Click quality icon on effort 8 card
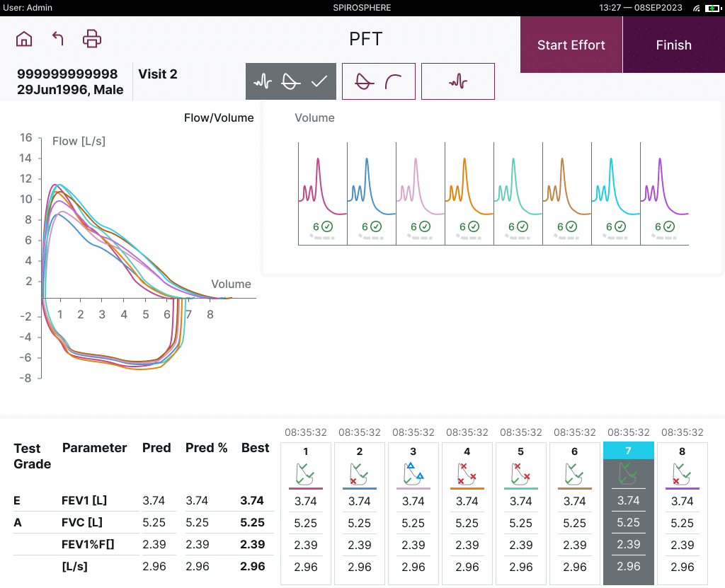 tap(682, 473)
